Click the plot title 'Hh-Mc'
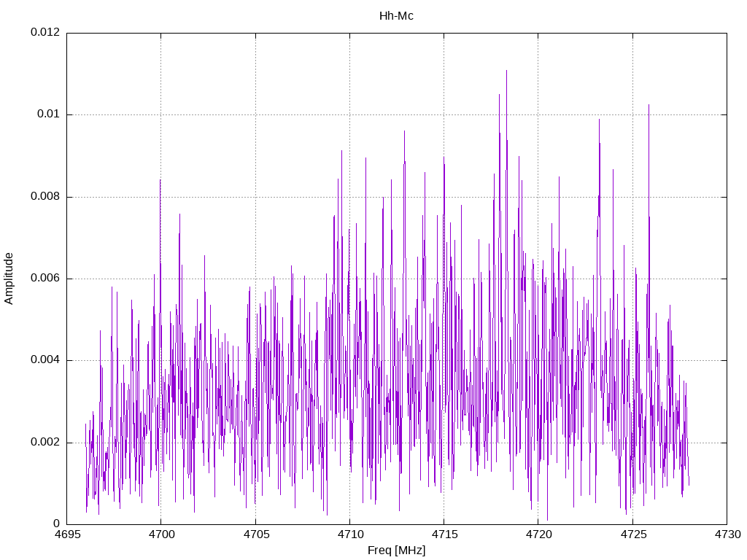The width and height of the screenshot is (747, 560). click(x=396, y=16)
